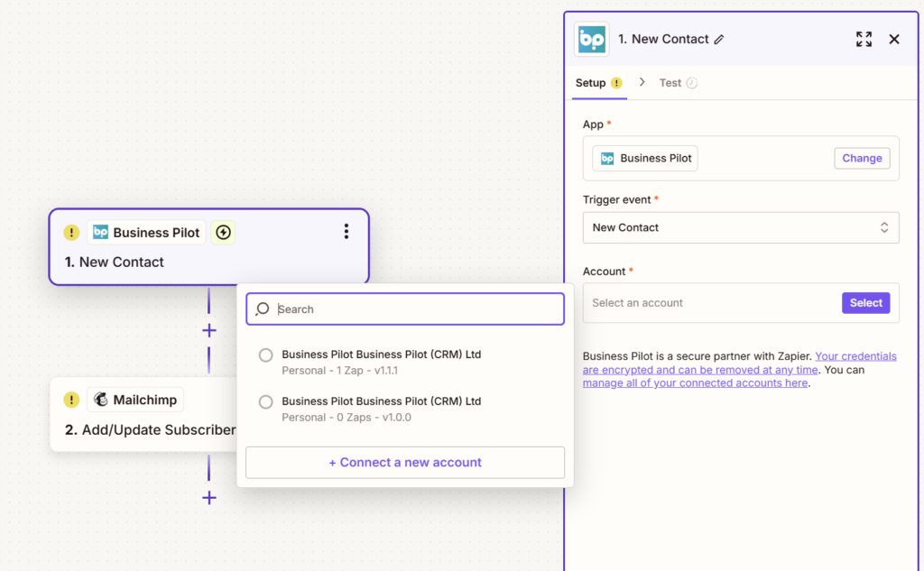This screenshot has width=924, height=571.
Task: Click the 'Account' field label
Action: [x=604, y=272]
